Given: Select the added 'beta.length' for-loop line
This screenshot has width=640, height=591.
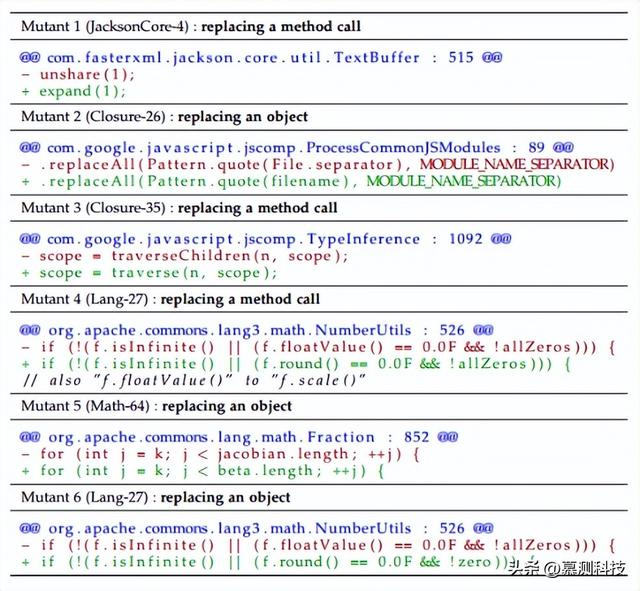Looking at the screenshot, I should 203,471.
